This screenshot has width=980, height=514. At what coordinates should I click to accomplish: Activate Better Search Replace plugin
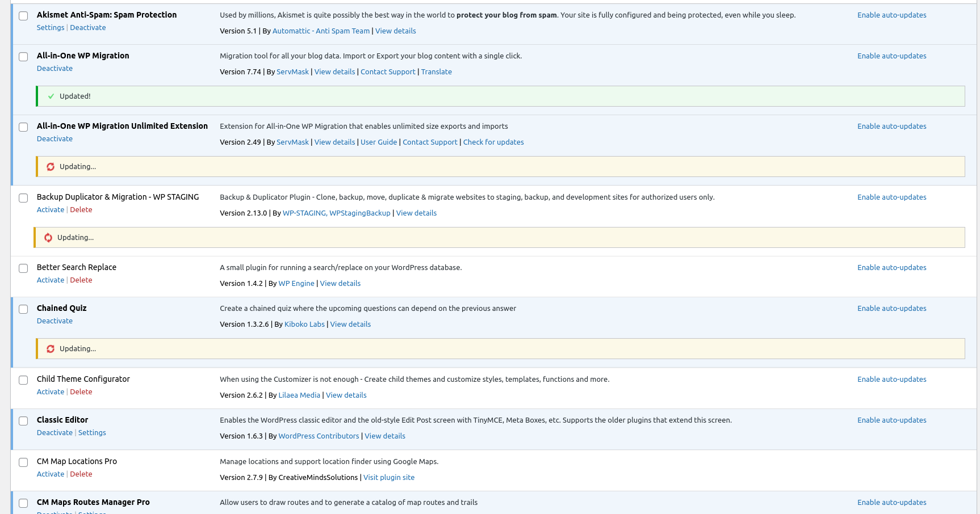coord(51,280)
